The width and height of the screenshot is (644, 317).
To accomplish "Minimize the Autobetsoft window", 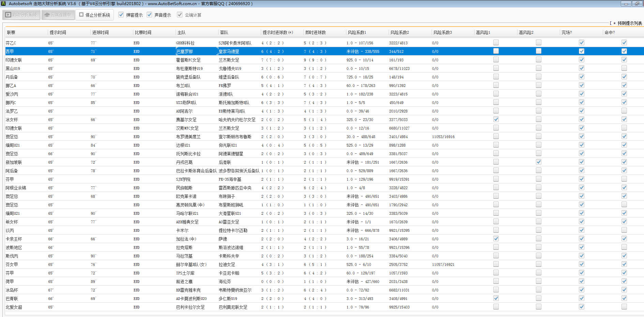I will [x=626, y=4].
